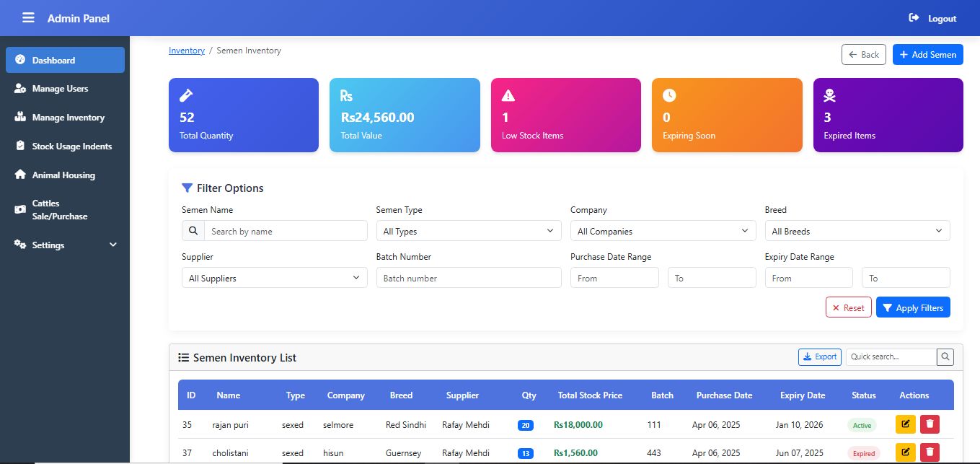Click the delete trash icon for rajan puri
Image resolution: width=980 pixels, height=464 pixels.
[930, 425]
